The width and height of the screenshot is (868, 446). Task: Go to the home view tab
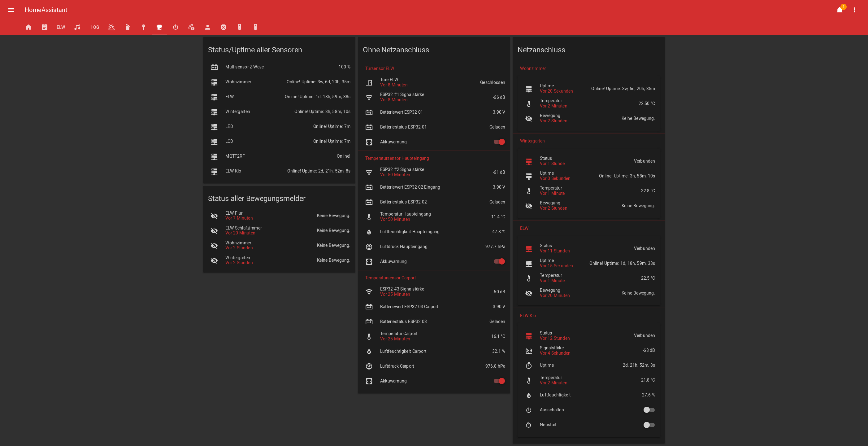(x=28, y=27)
